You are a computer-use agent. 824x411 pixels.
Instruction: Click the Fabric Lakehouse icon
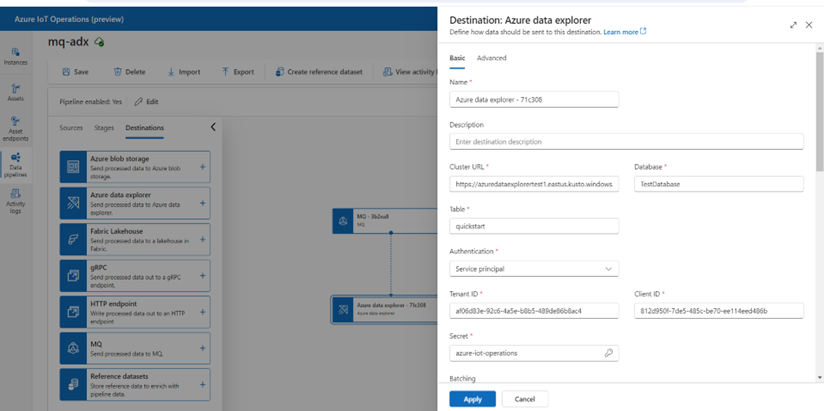(73, 240)
